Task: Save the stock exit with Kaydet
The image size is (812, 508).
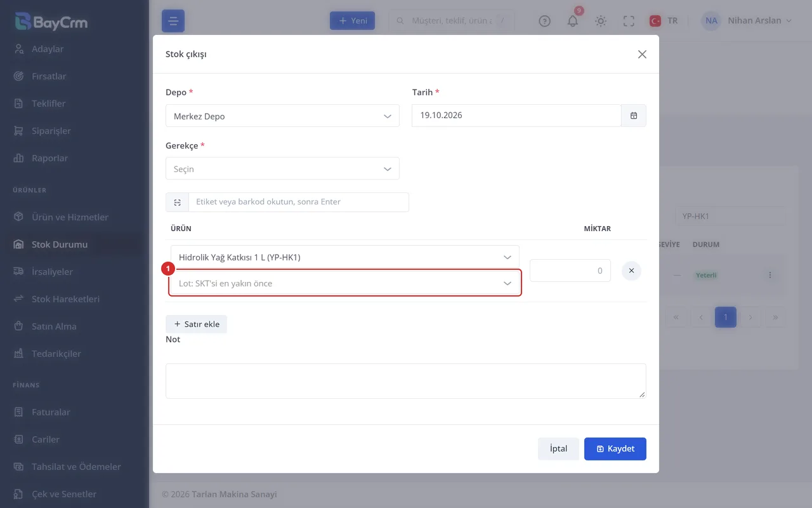Action: tap(615, 448)
